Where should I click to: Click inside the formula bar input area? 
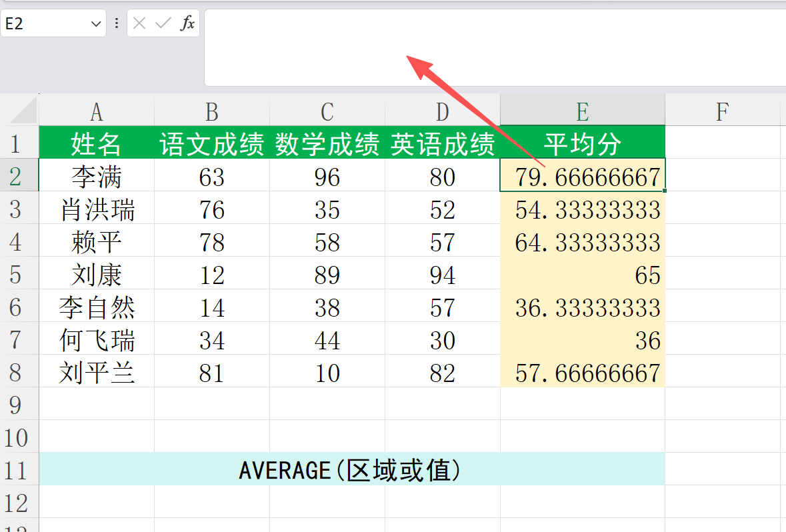493,47
